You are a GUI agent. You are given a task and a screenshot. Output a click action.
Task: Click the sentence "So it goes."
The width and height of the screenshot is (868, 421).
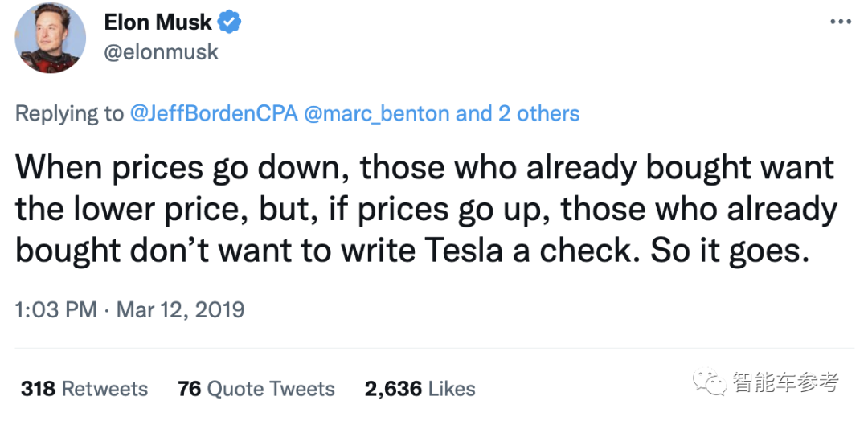pos(727,251)
